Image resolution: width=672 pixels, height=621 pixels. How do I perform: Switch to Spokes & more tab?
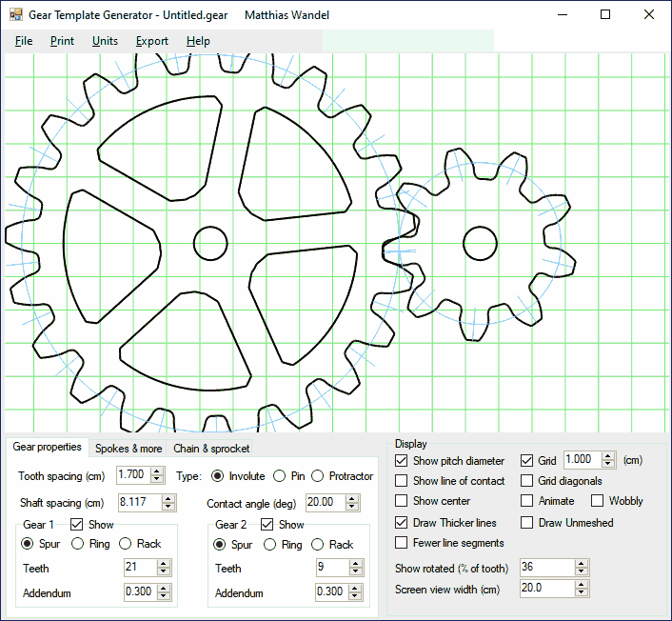click(128, 449)
